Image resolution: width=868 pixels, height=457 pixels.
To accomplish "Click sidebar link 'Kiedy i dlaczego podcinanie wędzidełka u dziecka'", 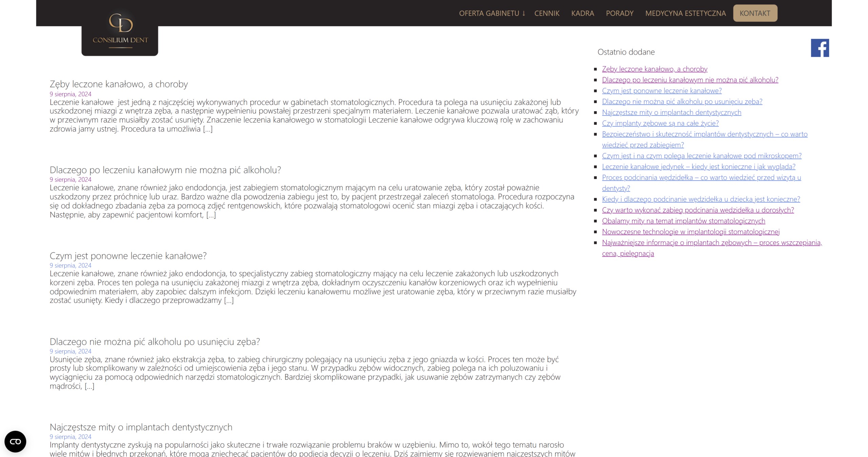I will tap(701, 199).
